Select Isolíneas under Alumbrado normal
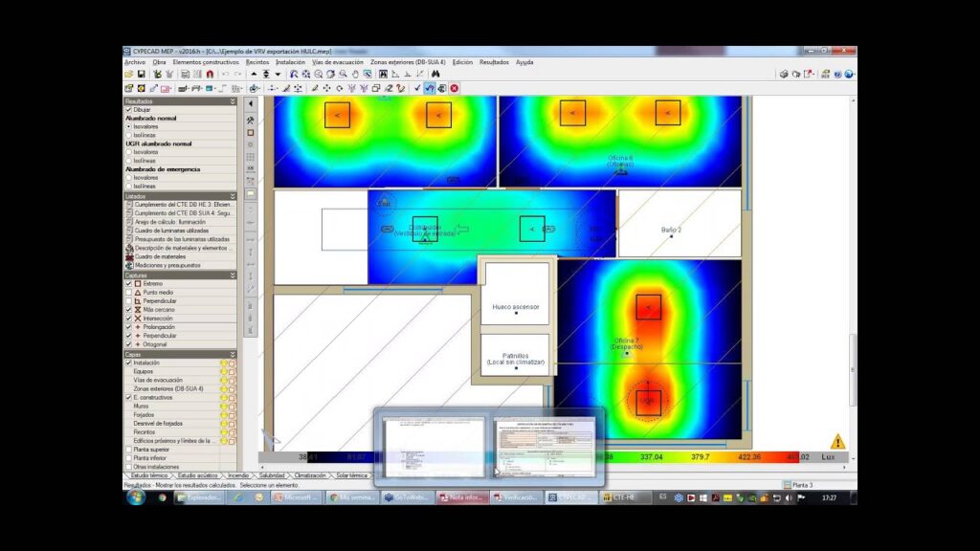Image resolution: width=980 pixels, height=551 pixels. 129,135
